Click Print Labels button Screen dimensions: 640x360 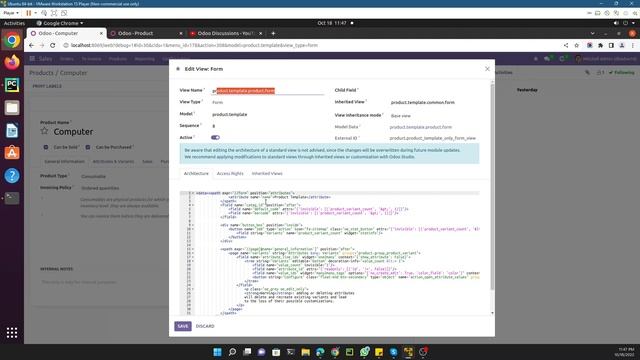[47, 87]
